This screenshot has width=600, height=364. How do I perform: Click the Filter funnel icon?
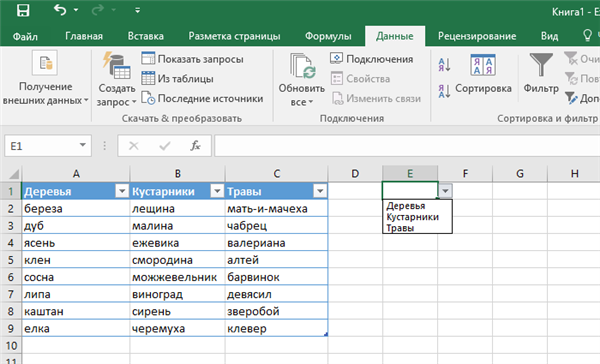pos(541,64)
